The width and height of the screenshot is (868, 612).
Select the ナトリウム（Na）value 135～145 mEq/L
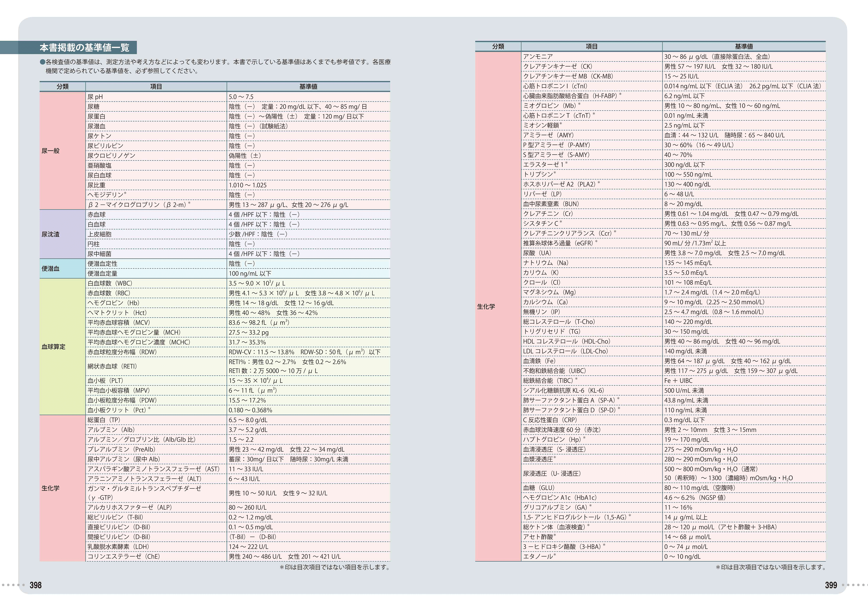pos(688,263)
